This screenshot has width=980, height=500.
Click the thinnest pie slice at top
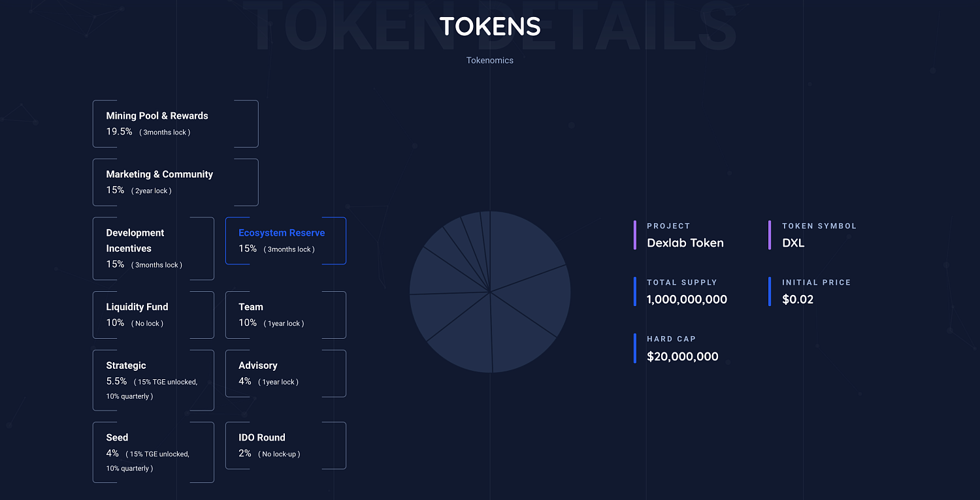coord(486,235)
